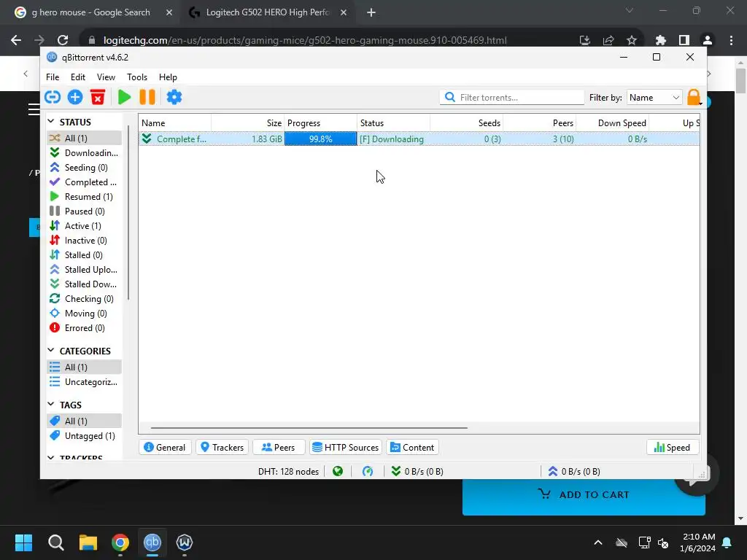Select the Stalled Downloading filter

click(84, 284)
